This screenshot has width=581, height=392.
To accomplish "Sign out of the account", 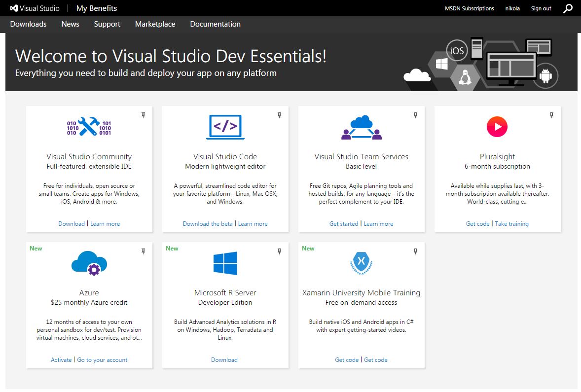I will click(x=541, y=8).
